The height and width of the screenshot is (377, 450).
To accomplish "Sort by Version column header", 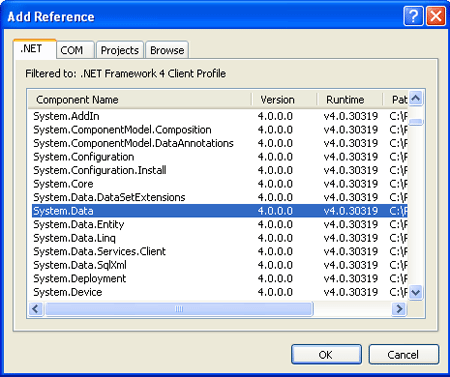I will coord(284,99).
